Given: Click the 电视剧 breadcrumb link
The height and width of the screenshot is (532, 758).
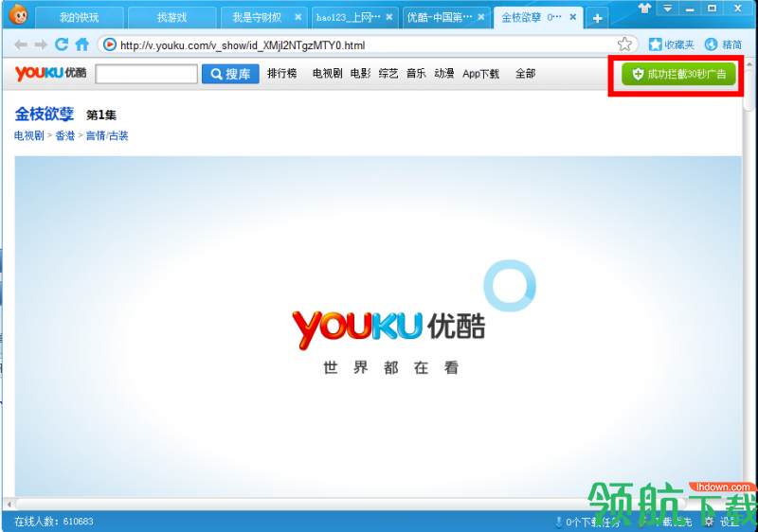Looking at the screenshot, I should point(29,135).
